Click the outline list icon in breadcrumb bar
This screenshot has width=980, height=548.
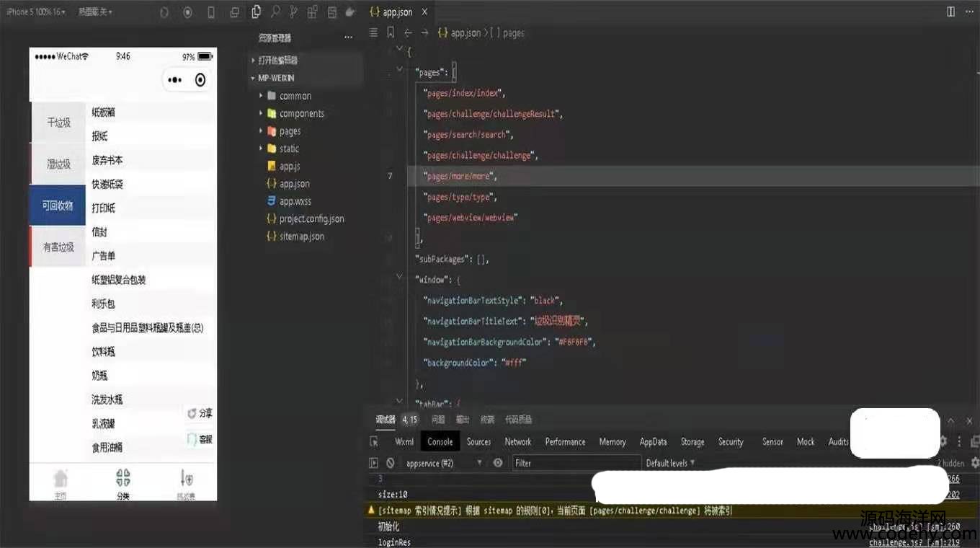(x=373, y=32)
